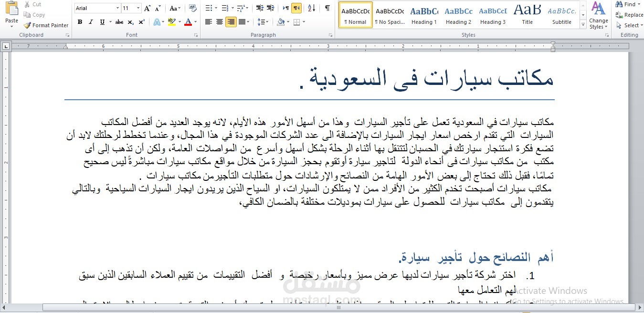Screen dimensions: 644x313
Task: Click the Text Effects glowing A icon
Action: click(157, 22)
